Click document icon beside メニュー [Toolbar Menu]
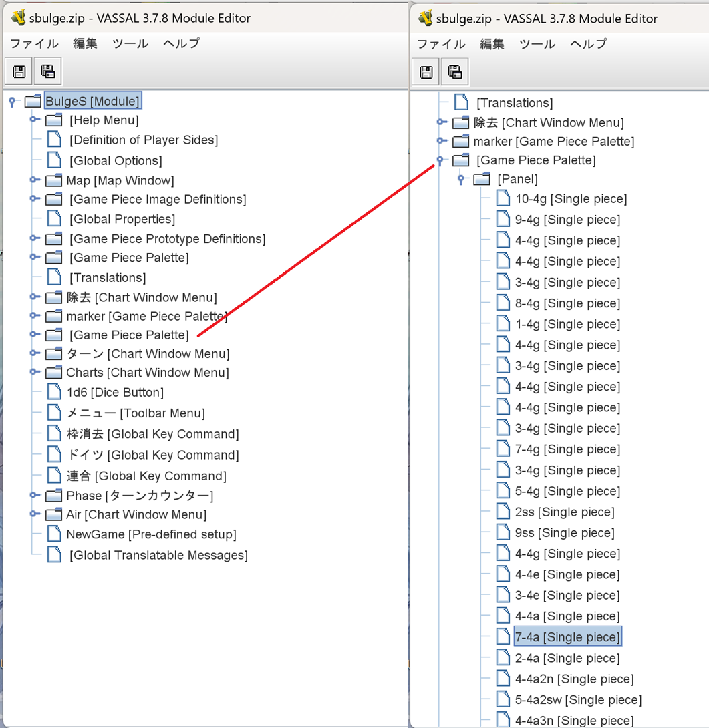The image size is (709, 728). pyautogui.click(x=54, y=413)
